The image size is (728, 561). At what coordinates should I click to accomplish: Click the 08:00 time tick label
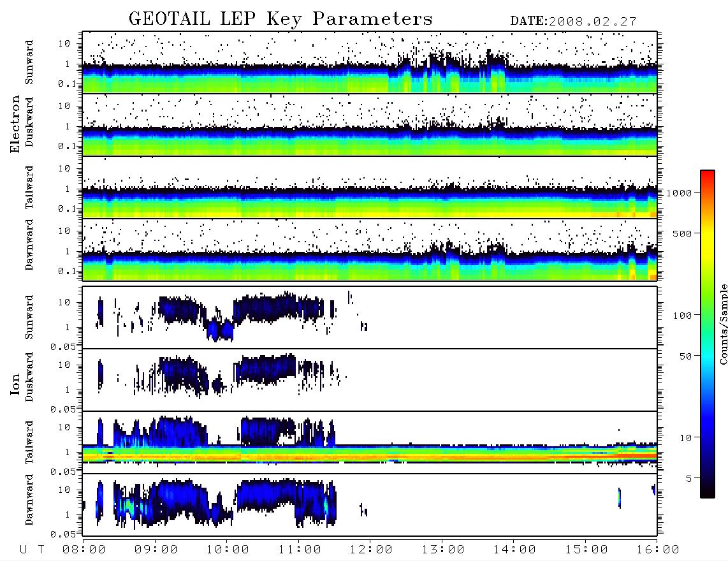pos(84,550)
